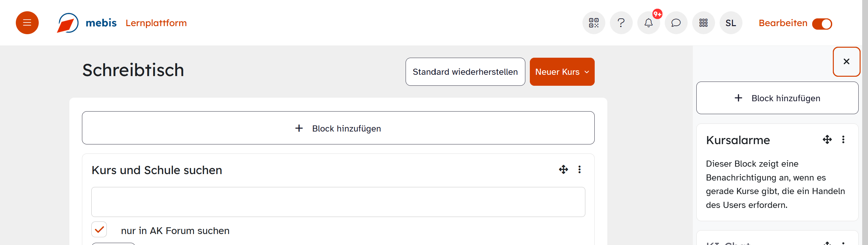Image resolution: width=868 pixels, height=245 pixels.
Task: Click move icon of Kurs und Schule suchen
Action: 563,169
